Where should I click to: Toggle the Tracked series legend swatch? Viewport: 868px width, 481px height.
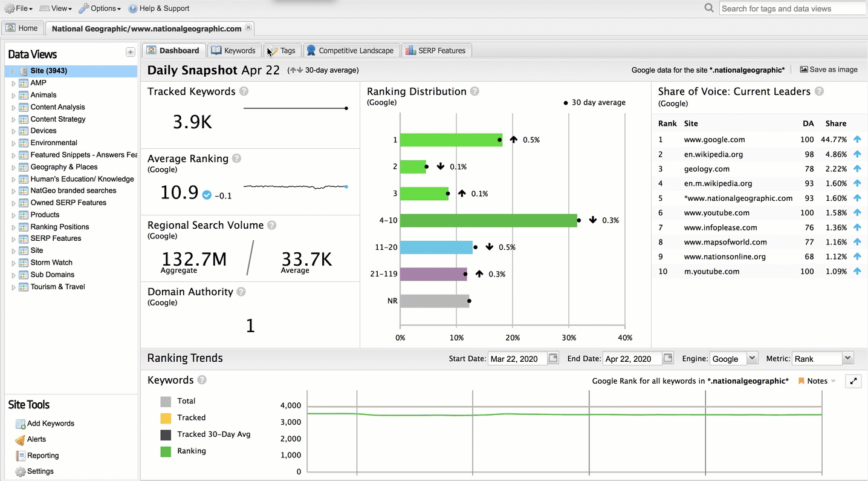(166, 418)
